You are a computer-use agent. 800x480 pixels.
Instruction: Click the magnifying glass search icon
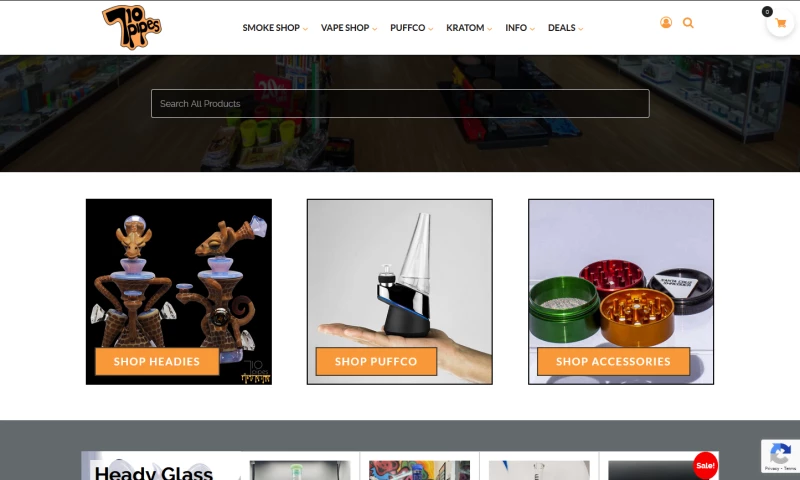(688, 23)
